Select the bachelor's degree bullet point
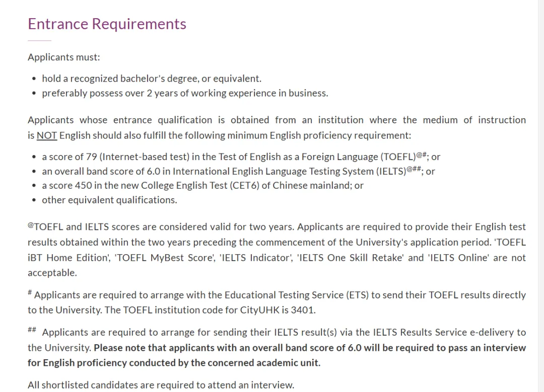 [152, 79]
